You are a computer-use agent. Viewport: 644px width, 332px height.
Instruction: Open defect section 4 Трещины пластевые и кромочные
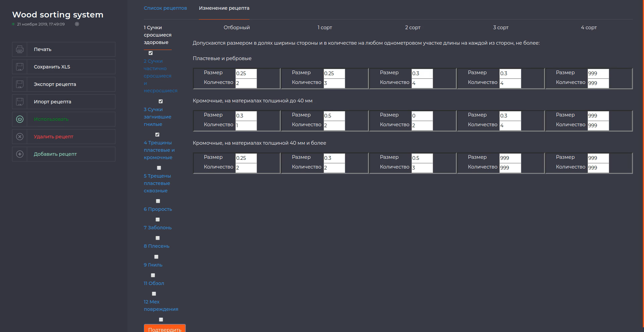[x=159, y=150]
